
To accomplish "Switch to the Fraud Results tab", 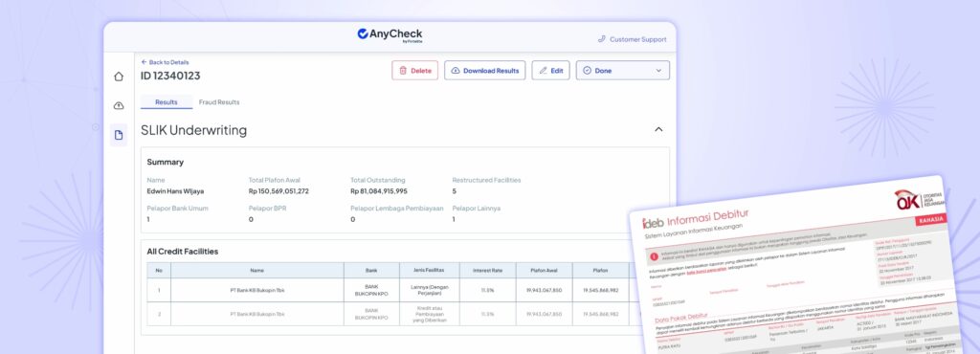I will coord(219,102).
